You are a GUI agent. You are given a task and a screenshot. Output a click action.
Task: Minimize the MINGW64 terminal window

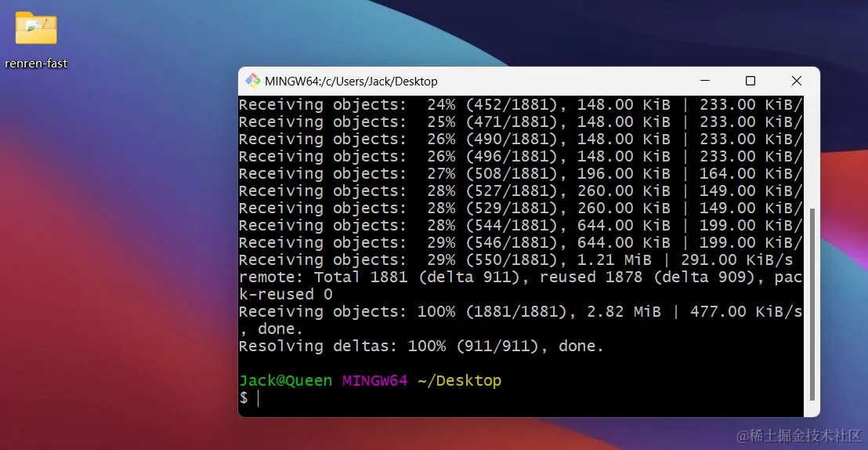click(705, 81)
